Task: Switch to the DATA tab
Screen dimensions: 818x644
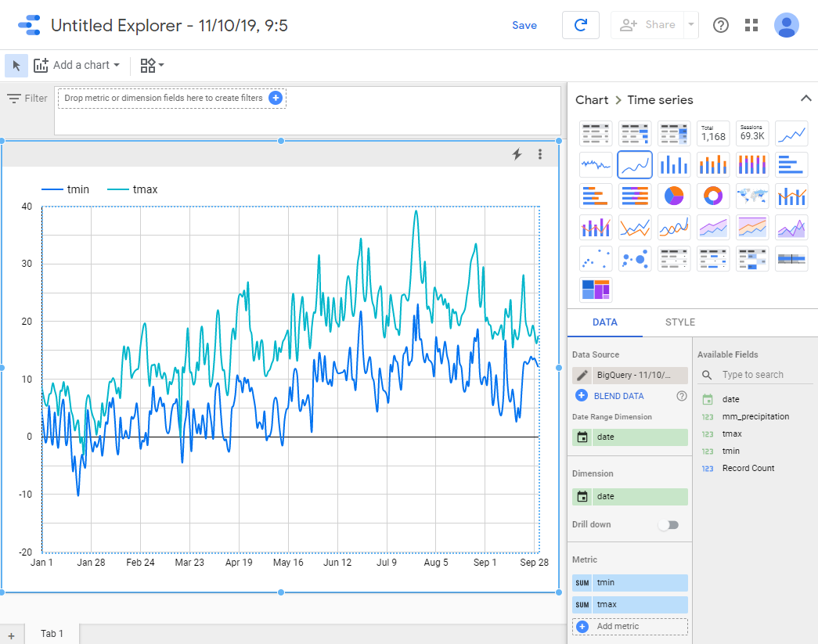Action: pos(604,322)
